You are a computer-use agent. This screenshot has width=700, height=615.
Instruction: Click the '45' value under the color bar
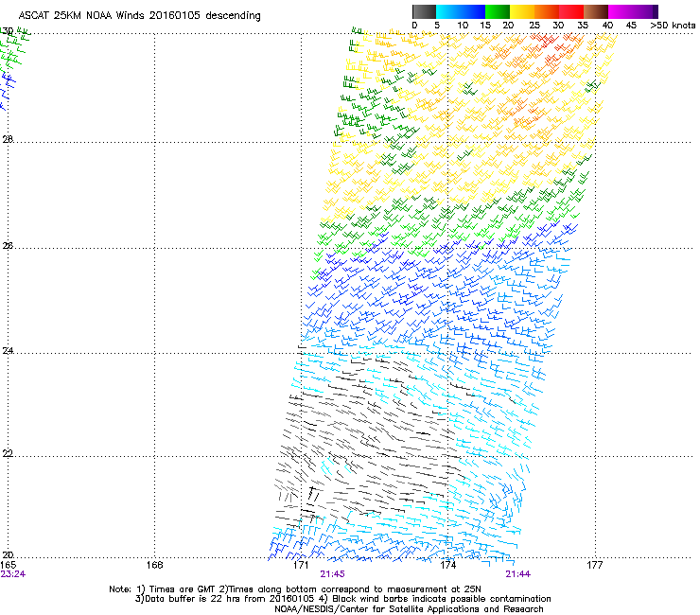point(631,26)
